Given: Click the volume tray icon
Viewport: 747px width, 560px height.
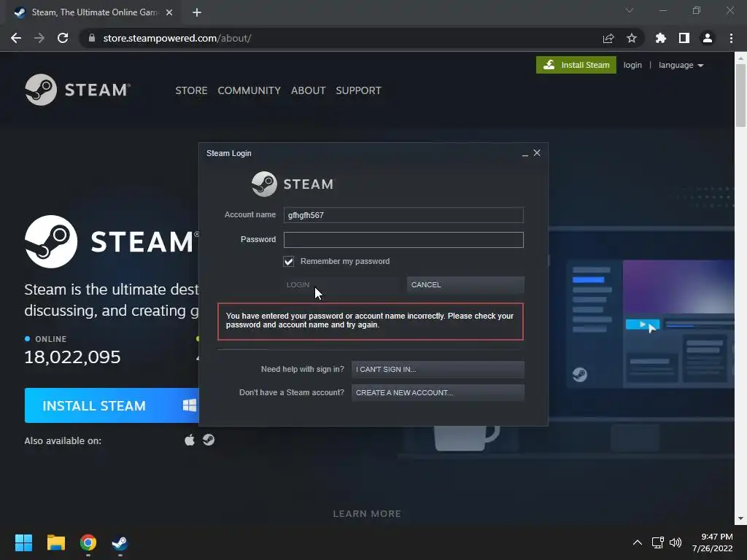Looking at the screenshot, I should point(676,542).
